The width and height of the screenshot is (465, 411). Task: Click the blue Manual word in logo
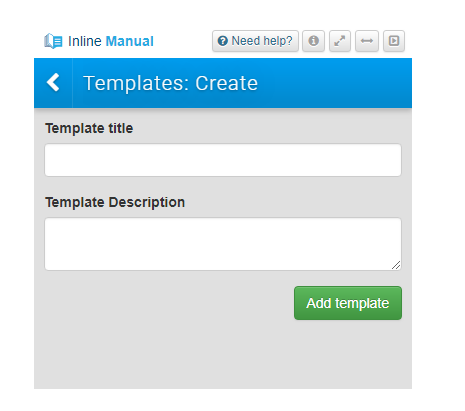point(130,41)
